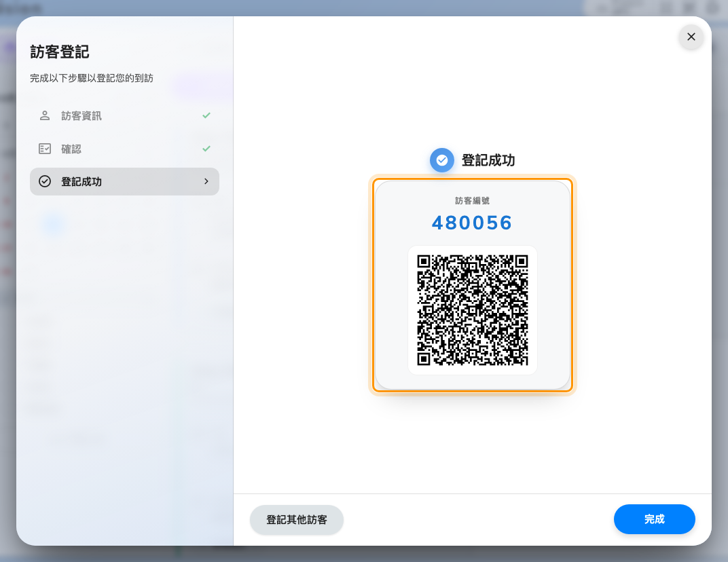
Task: Click the 訪客登記 title
Action: point(60,52)
